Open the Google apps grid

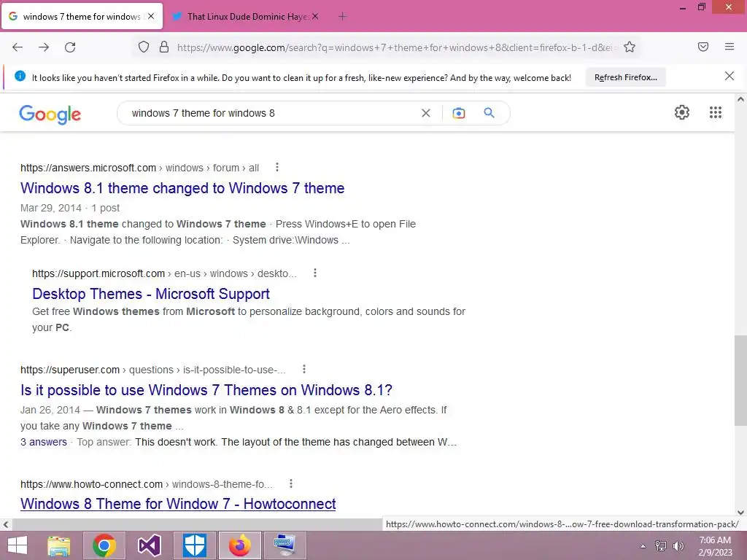click(x=715, y=112)
